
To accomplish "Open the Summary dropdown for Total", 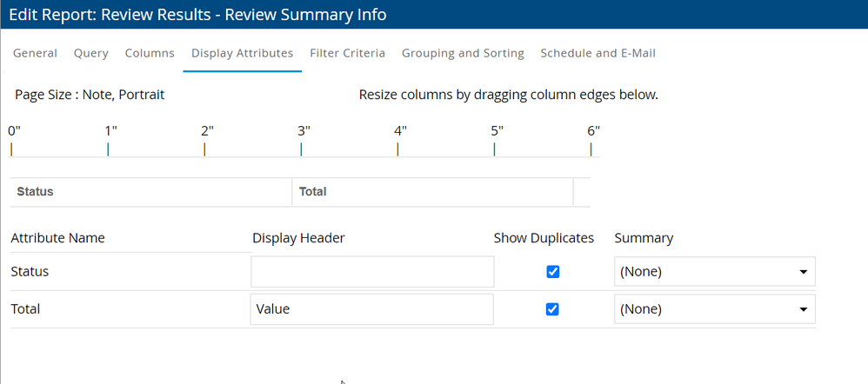I will click(x=714, y=309).
